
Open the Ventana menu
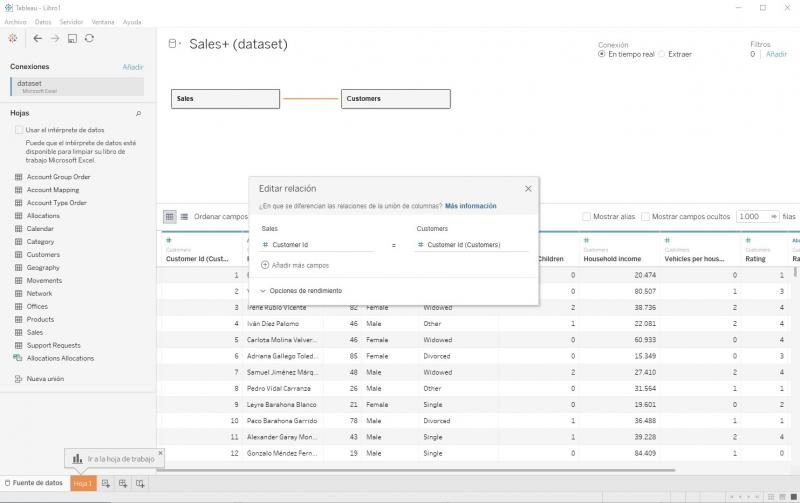pos(103,22)
